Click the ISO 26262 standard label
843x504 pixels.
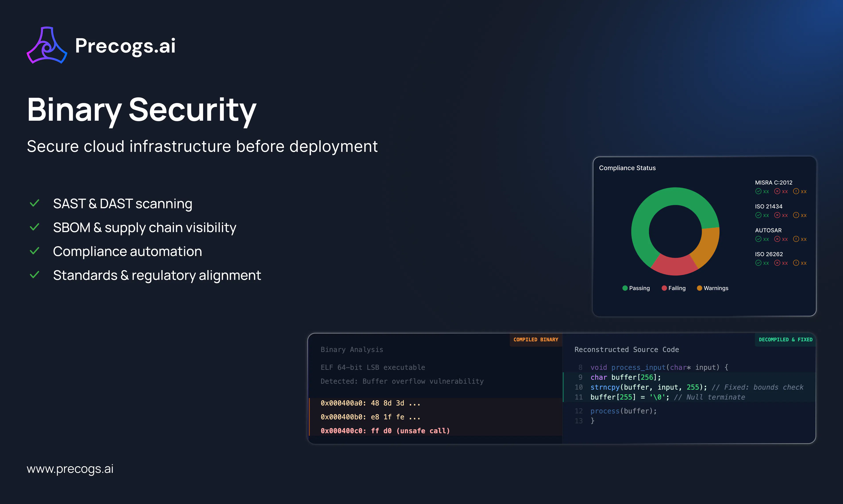pos(769,254)
